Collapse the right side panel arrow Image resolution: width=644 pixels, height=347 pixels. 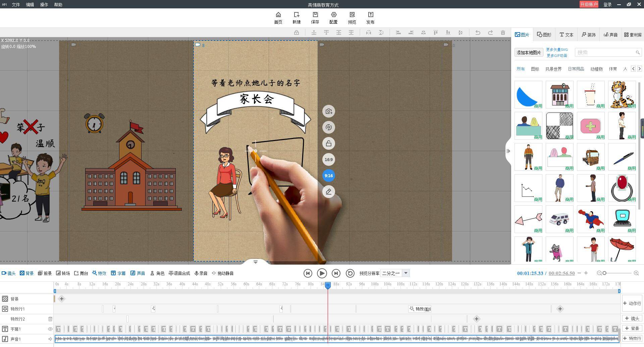(508, 151)
